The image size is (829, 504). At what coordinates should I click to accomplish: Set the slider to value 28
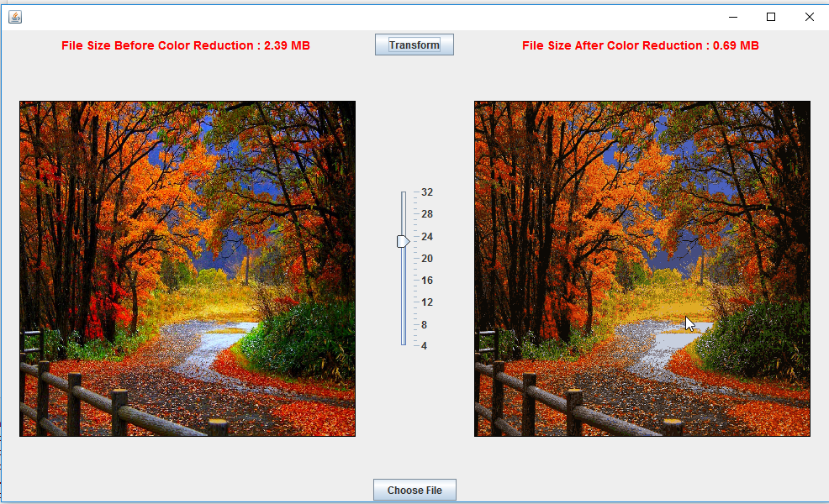pyautogui.click(x=403, y=214)
